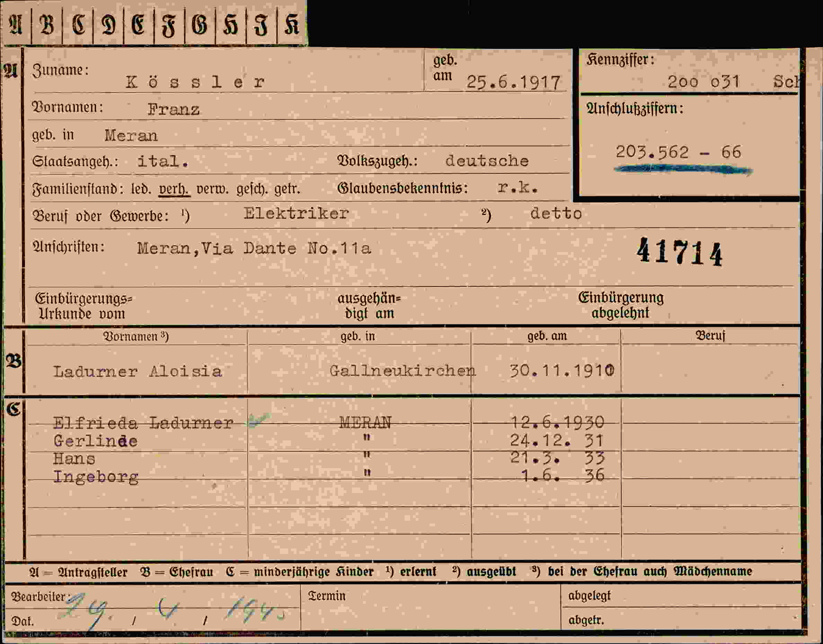Click the index tab letter A
The width and height of the screenshot is (823, 644).
coord(16,25)
